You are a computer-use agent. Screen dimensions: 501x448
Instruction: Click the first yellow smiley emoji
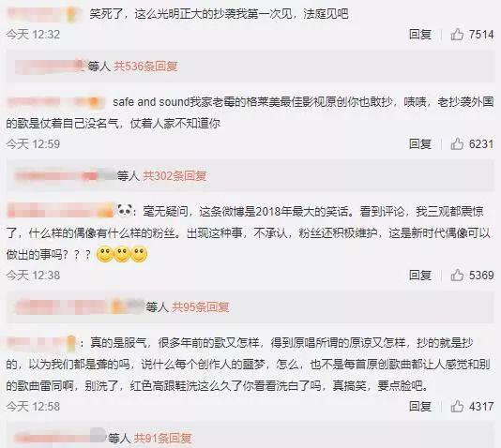pos(105,254)
